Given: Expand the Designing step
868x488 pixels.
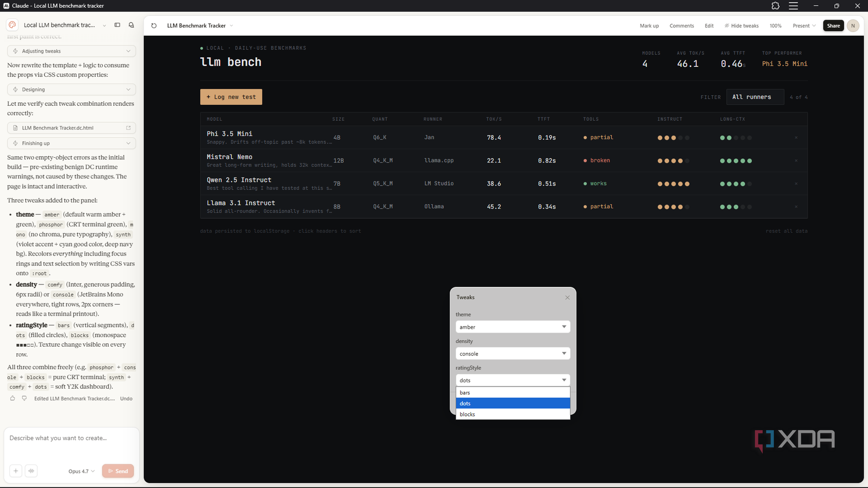Looking at the screenshot, I should point(72,89).
